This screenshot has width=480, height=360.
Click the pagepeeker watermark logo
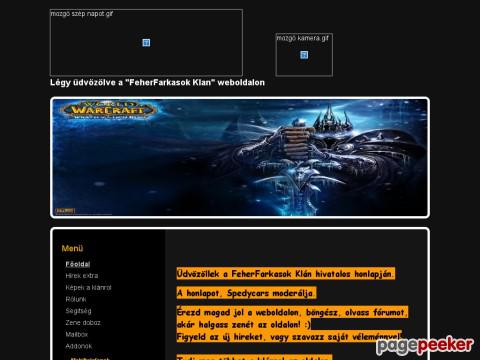(425, 345)
